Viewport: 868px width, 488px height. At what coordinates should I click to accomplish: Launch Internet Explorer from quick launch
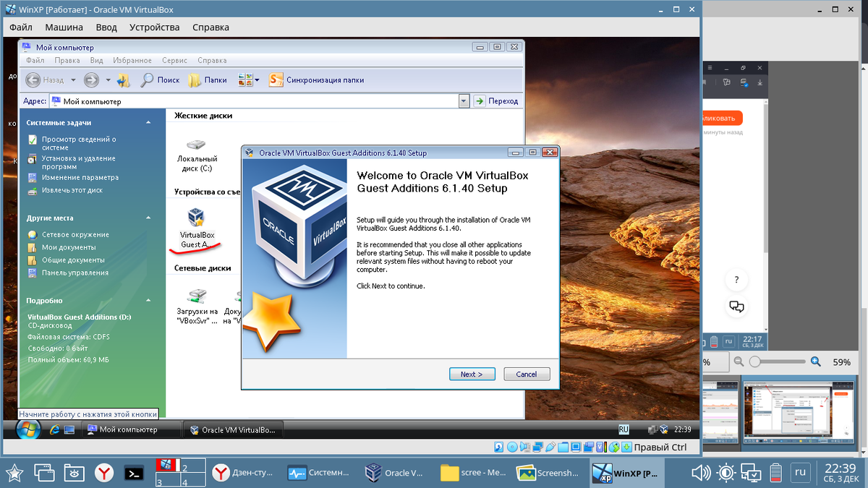54,429
